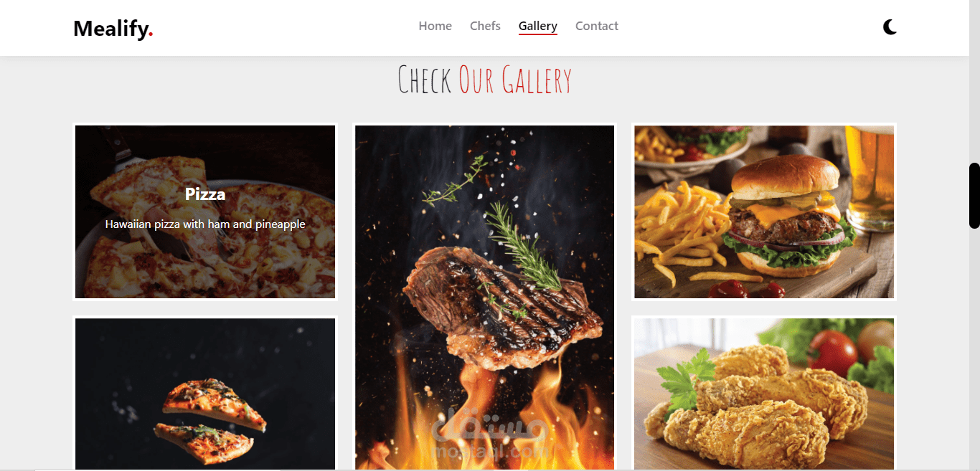980x471 pixels.
Task: Open the cheeseburger and fries photo
Action: (764, 211)
